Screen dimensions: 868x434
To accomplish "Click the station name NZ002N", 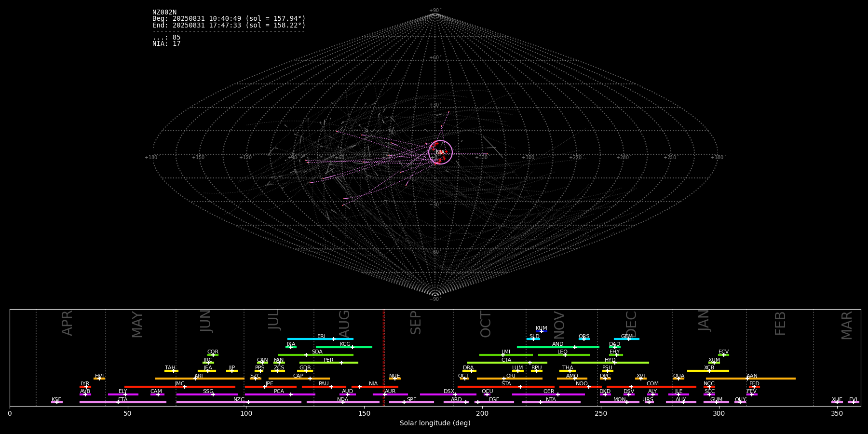I will point(164,13).
